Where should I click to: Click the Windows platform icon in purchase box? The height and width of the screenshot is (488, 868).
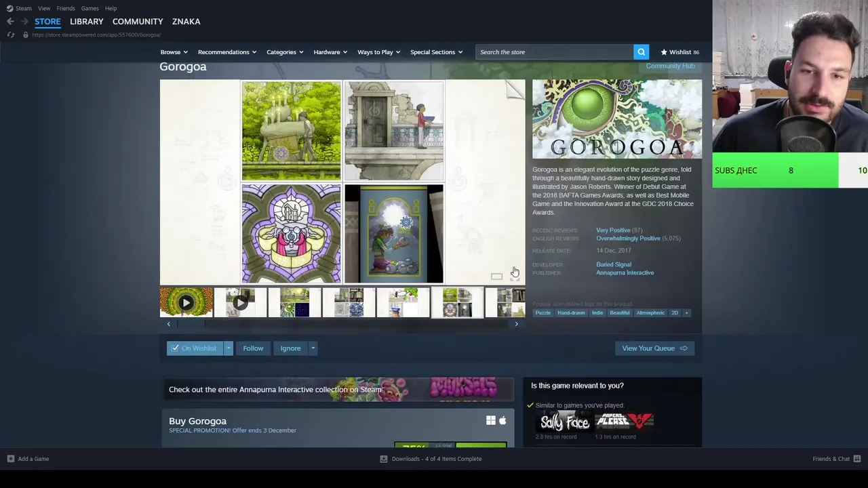click(491, 421)
